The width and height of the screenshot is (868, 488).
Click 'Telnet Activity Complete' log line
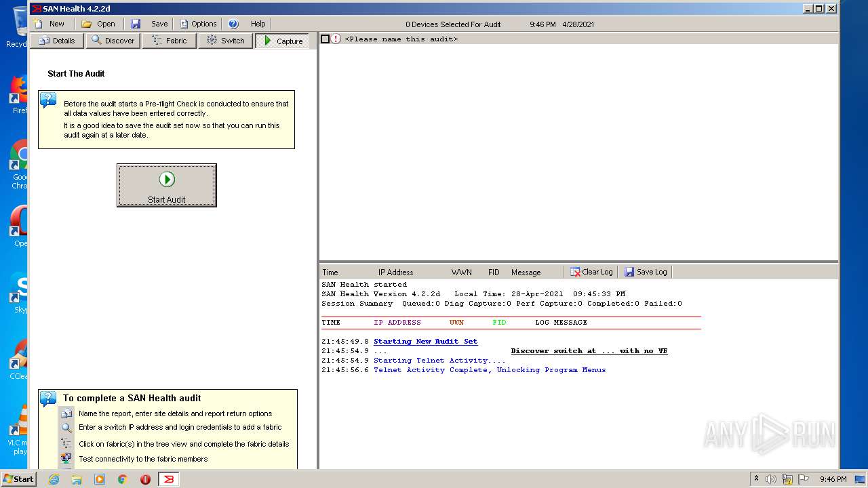[x=490, y=370]
